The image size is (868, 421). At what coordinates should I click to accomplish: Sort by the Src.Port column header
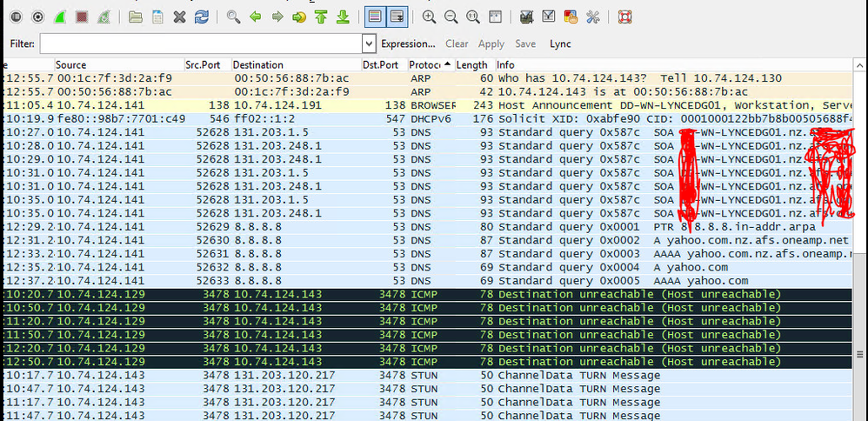pyautogui.click(x=208, y=65)
